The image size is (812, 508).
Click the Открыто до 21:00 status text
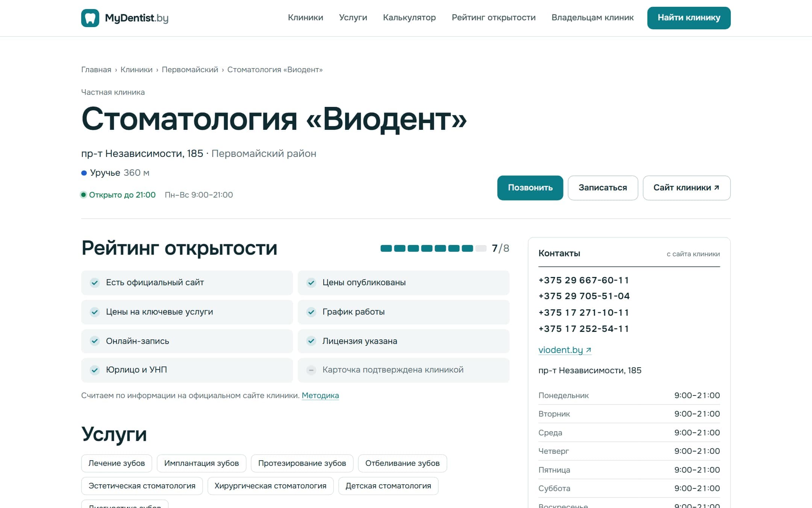pyautogui.click(x=122, y=195)
